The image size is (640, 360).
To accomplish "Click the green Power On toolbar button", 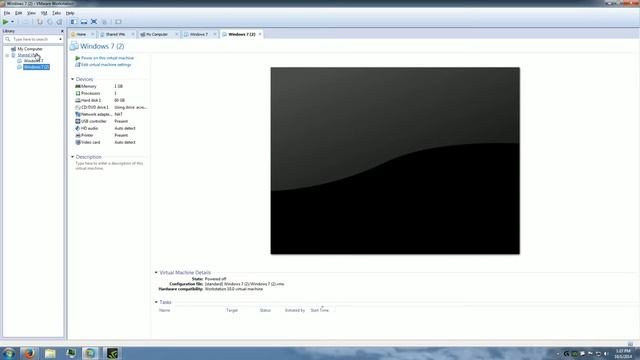I will 5,22.
